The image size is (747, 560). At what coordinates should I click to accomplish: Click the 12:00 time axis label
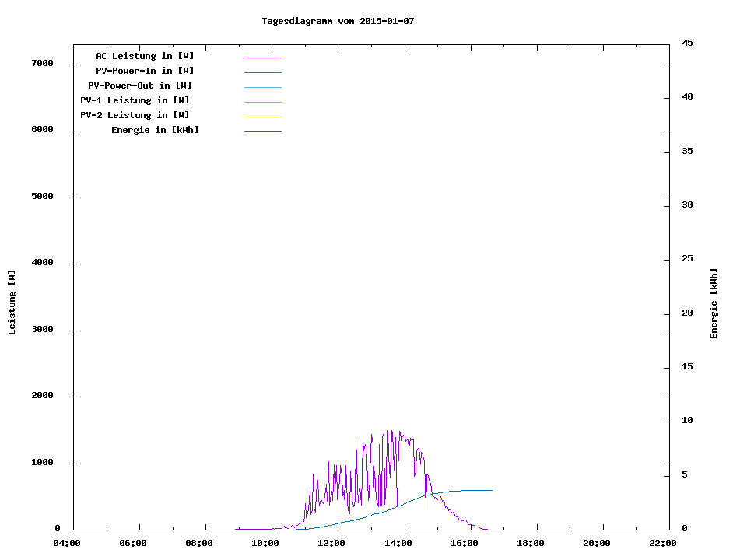331,543
